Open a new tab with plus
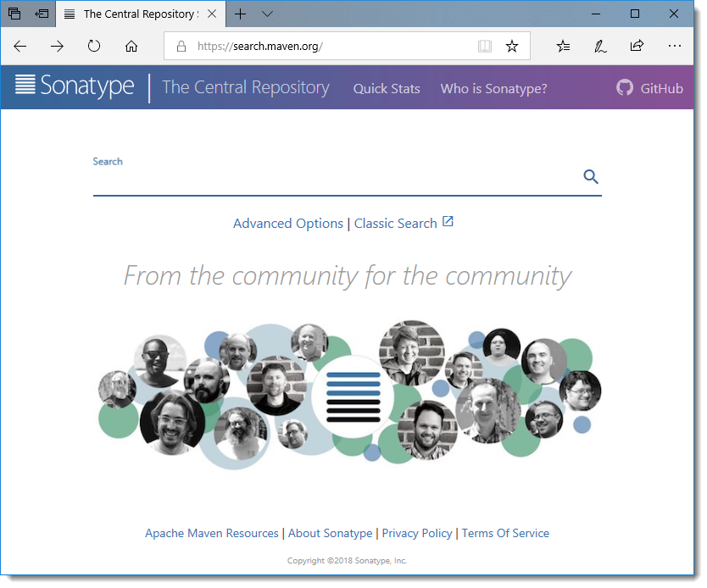707x588 pixels. (x=240, y=14)
